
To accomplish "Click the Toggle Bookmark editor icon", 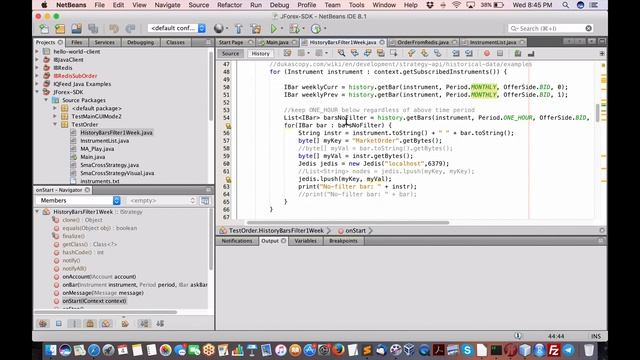I will (x=437, y=53).
